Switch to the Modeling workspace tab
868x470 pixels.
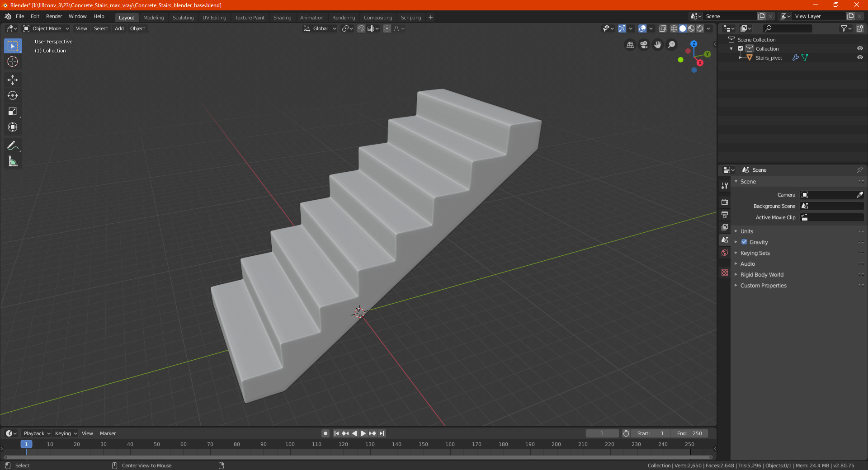(153, 18)
